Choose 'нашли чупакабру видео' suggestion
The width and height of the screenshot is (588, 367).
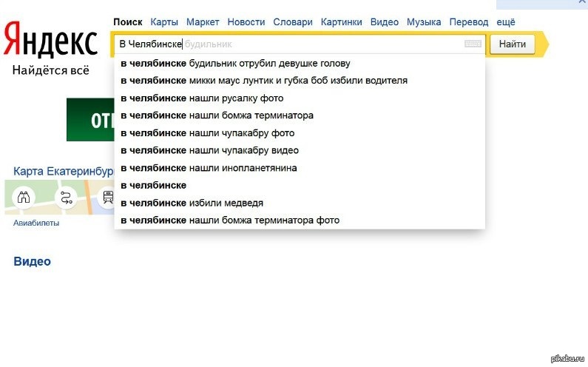pos(209,150)
